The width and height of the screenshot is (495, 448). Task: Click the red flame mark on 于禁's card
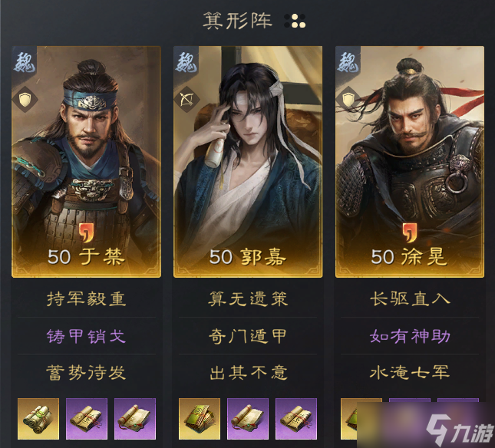86,233
